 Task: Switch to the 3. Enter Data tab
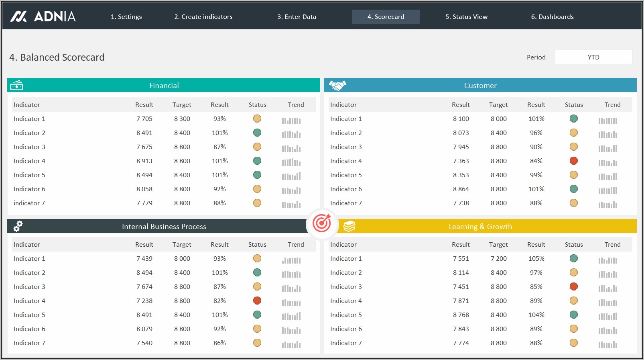coord(297,17)
